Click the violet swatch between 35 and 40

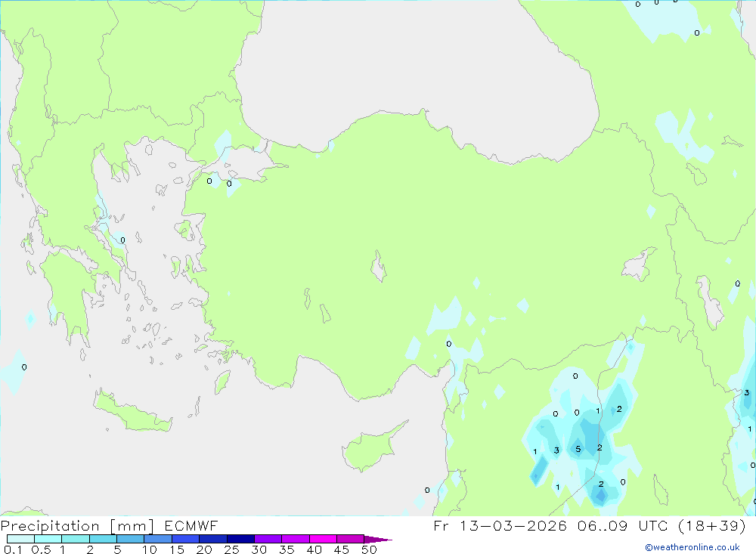[296, 539]
